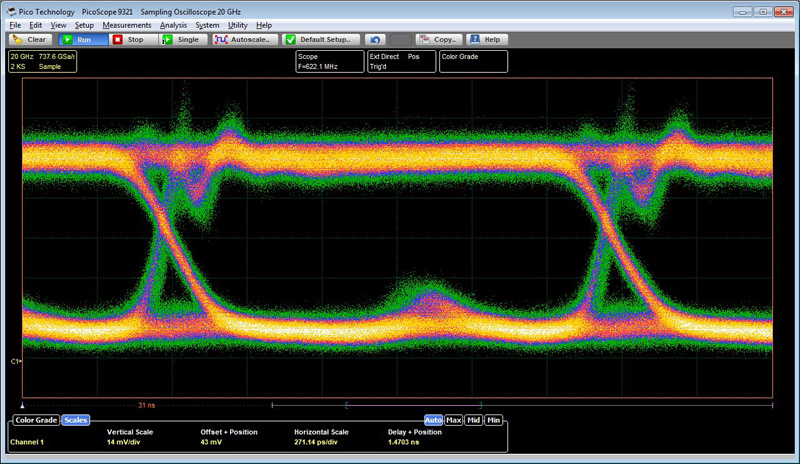Click the 20 GHz acquisition info box
Image resolution: width=800 pixels, height=464 pixels.
(x=42, y=61)
